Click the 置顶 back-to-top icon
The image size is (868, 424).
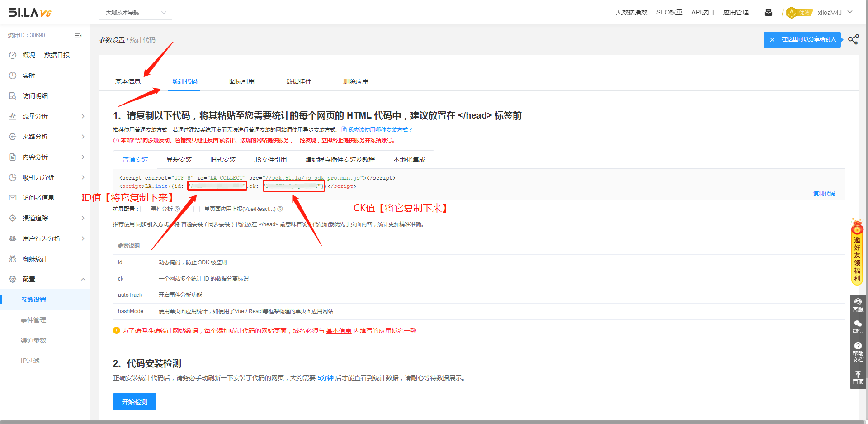[858, 378]
